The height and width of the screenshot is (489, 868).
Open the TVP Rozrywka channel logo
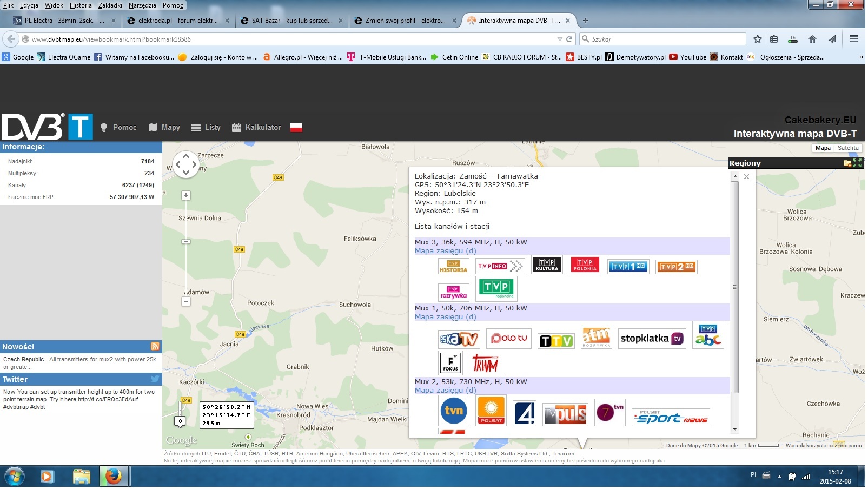[454, 293]
